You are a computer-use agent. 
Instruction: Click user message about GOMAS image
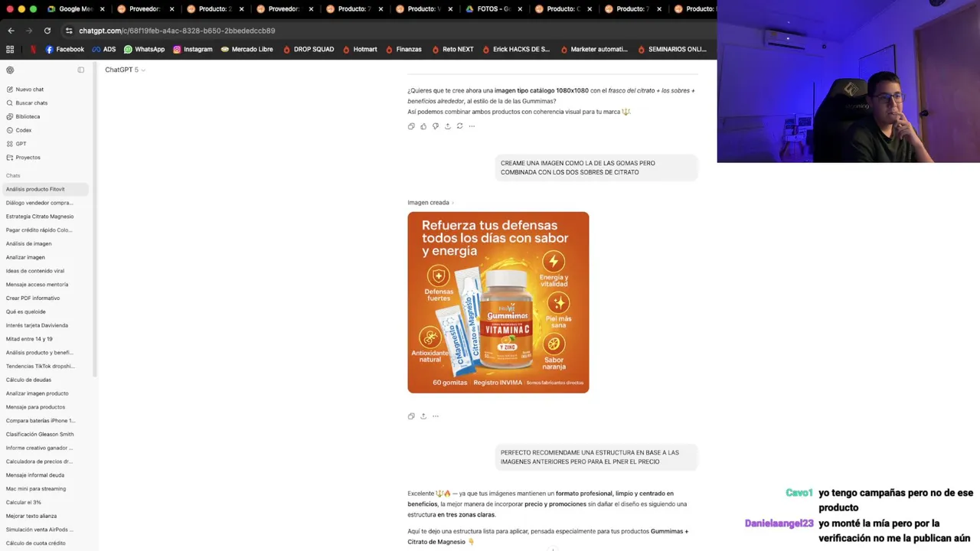point(596,168)
